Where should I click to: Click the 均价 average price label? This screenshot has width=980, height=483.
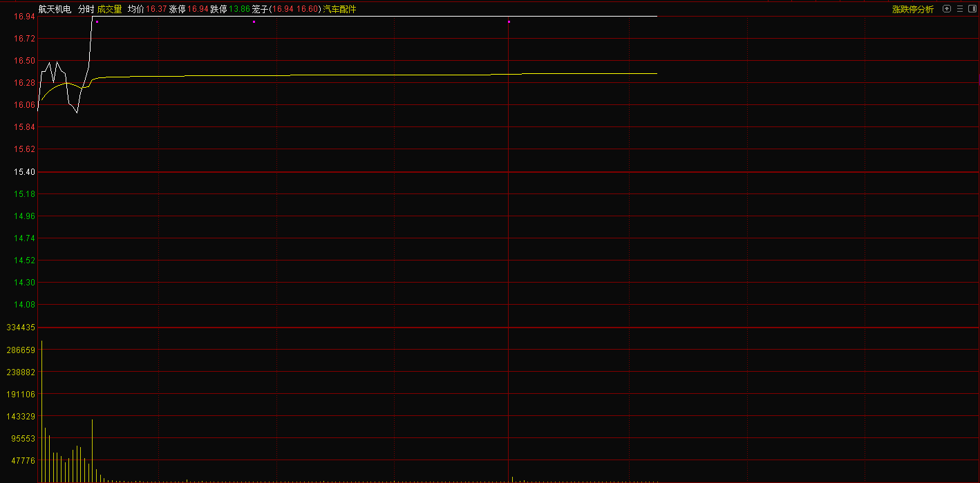click(135, 10)
